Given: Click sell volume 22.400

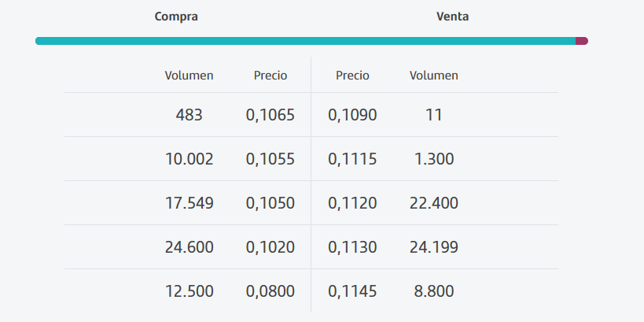Looking at the screenshot, I should pyautogui.click(x=434, y=203).
